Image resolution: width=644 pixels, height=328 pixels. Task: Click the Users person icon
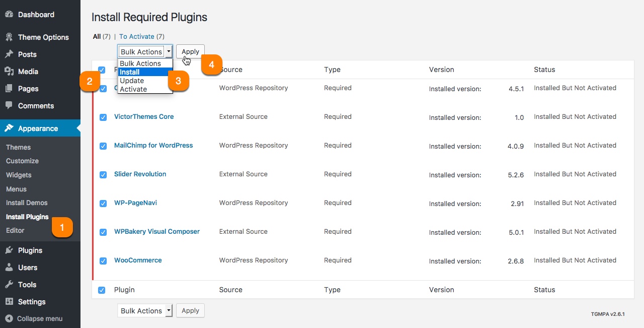(x=11, y=267)
